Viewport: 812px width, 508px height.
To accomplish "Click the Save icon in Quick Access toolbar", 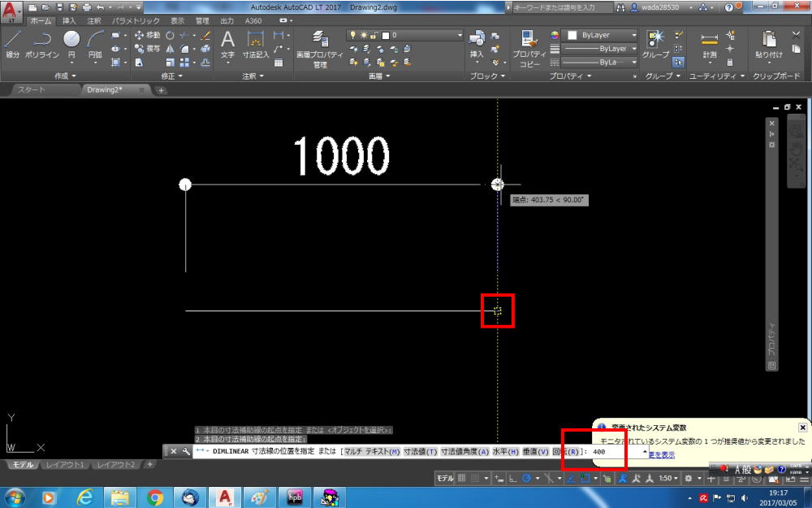I will (x=59, y=7).
